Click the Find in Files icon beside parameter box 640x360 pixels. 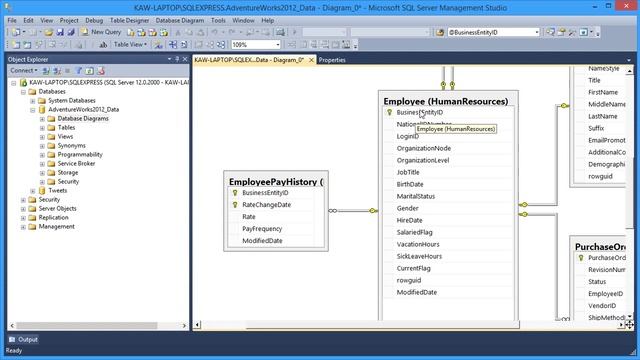coord(440,32)
